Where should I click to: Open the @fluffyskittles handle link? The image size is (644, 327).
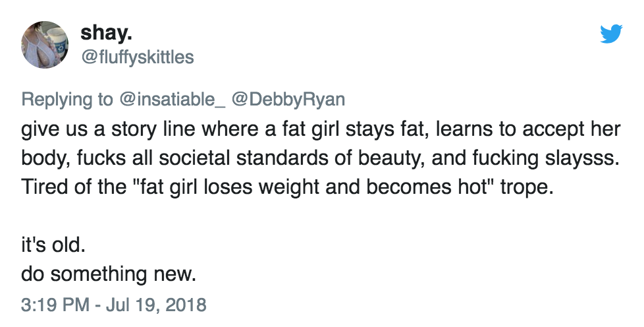click(137, 57)
